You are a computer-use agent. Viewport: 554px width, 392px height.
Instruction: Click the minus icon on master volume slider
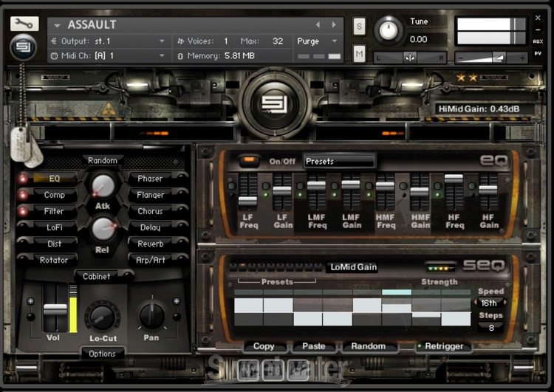(461, 58)
